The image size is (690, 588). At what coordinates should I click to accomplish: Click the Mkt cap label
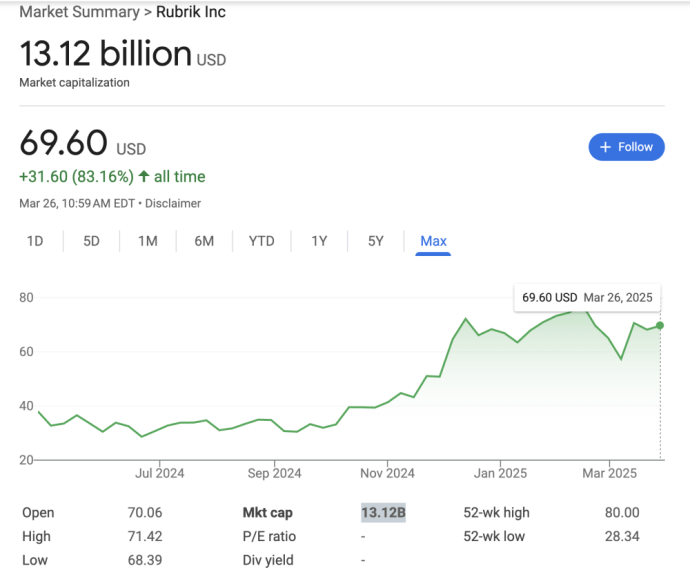pyautogui.click(x=268, y=513)
